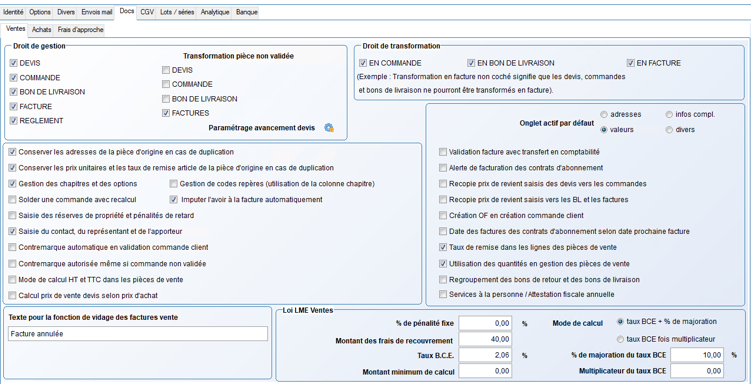Click the Multiplicateur du taux BCE field
The image size is (754, 388).
tap(697, 371)
